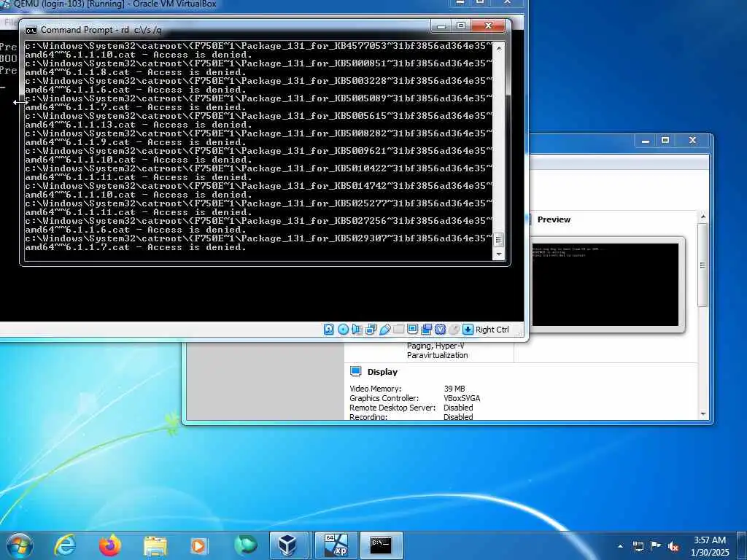Click shared folders icon in VM status bar
The width and height of the screenshot is (747, 560).
click(x=399, y=329)
